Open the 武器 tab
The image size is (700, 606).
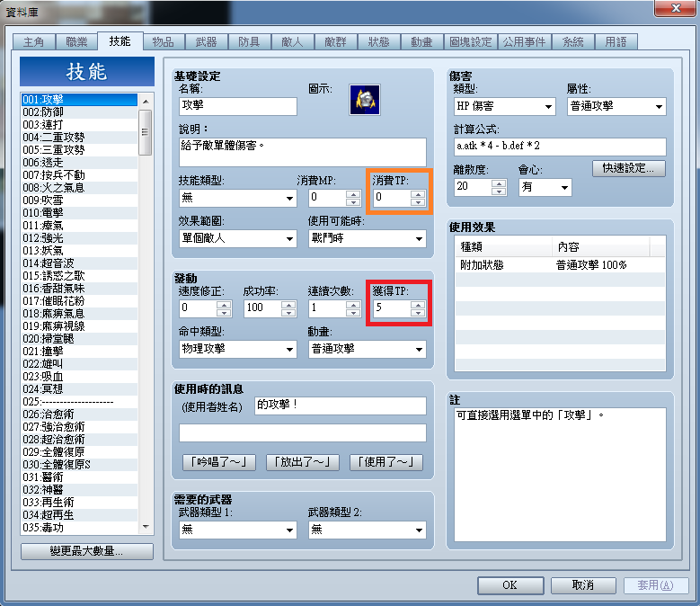(207, 42)
